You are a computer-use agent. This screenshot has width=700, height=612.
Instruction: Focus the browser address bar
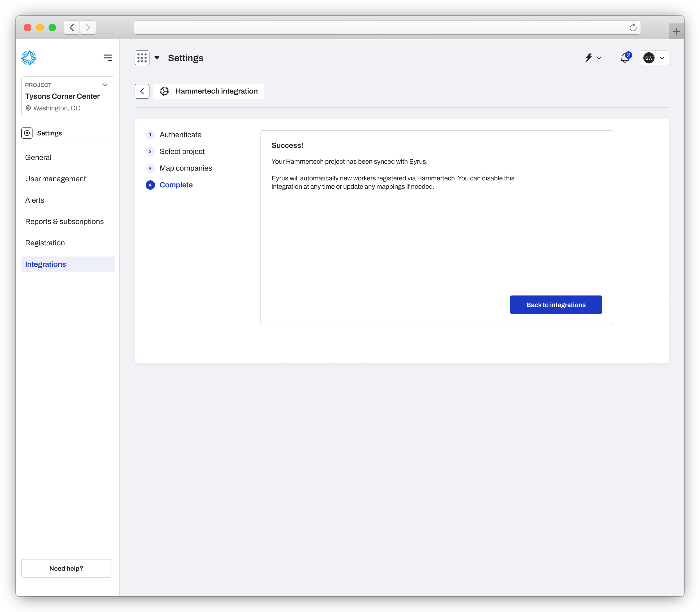coord(387,27)
